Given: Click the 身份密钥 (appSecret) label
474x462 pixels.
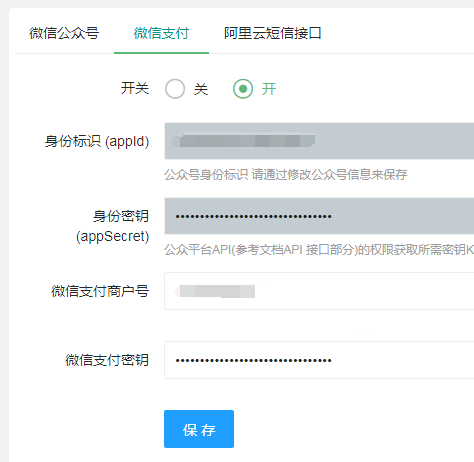Looking at the screenshot, I should 112,226.
